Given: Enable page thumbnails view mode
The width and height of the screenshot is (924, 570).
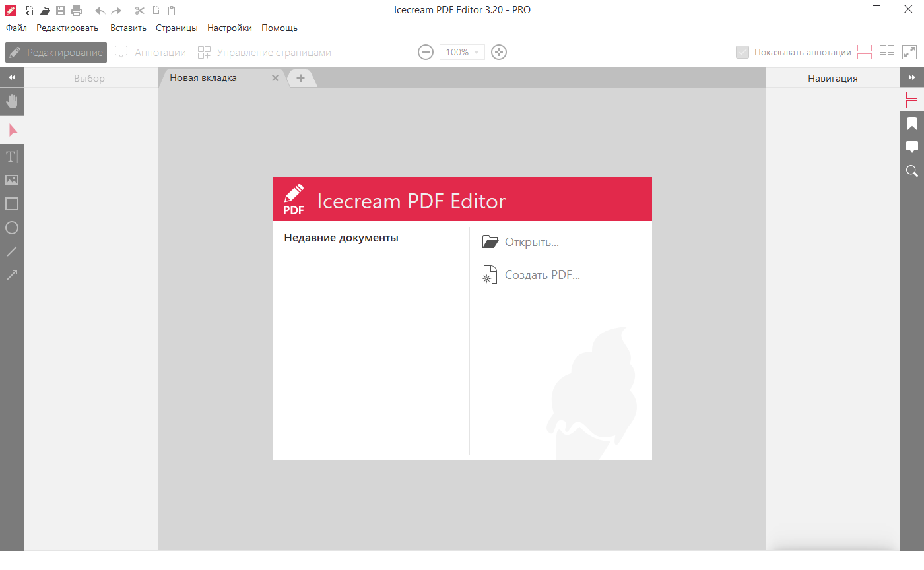Looking at the screenshot, I should pos(886,51).
